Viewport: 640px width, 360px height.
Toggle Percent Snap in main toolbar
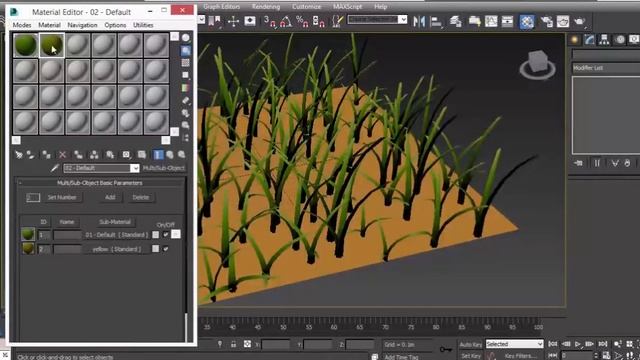302,21
